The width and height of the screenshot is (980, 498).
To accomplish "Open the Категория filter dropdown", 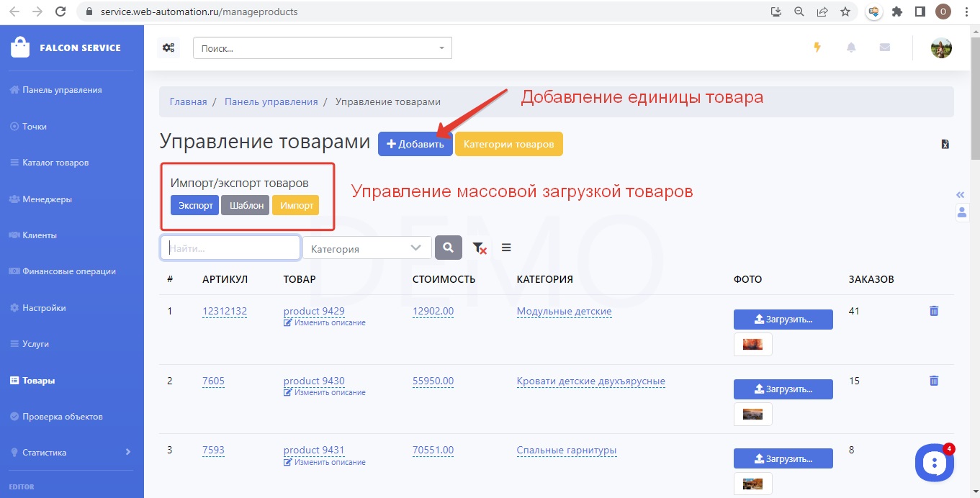I will coord(367,248).
